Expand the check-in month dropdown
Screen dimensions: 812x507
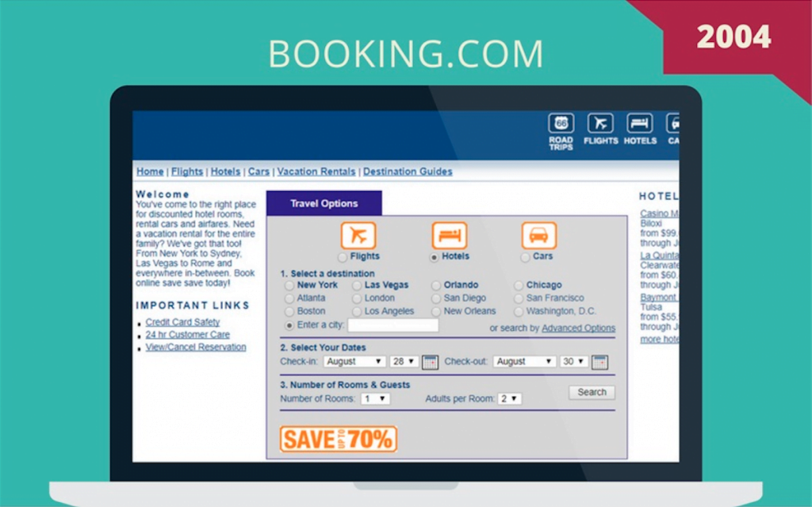(354, 361)
